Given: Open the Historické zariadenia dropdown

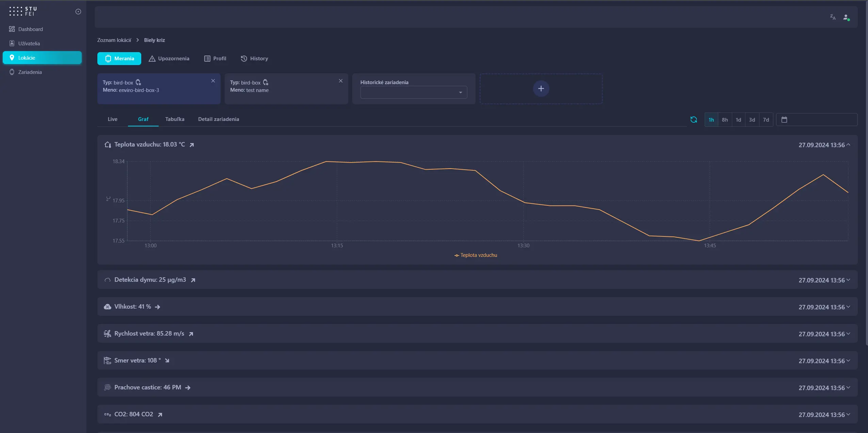Looking at the screenshot, I should [414, 92].
